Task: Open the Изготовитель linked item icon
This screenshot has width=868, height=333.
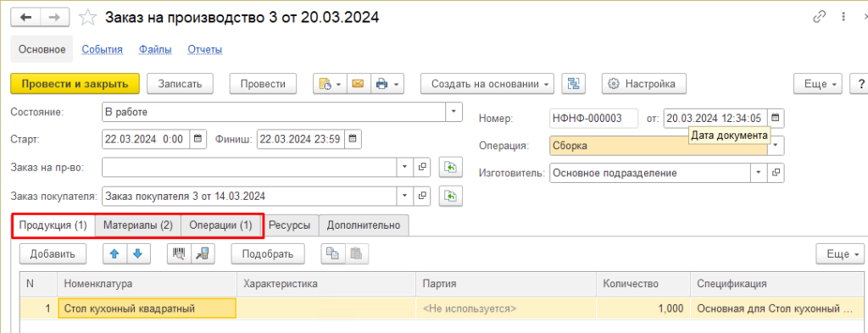Action: point(776,173)
